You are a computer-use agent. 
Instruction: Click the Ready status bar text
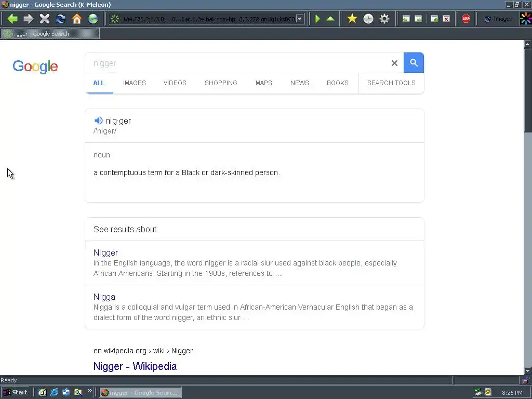[9, 380]
